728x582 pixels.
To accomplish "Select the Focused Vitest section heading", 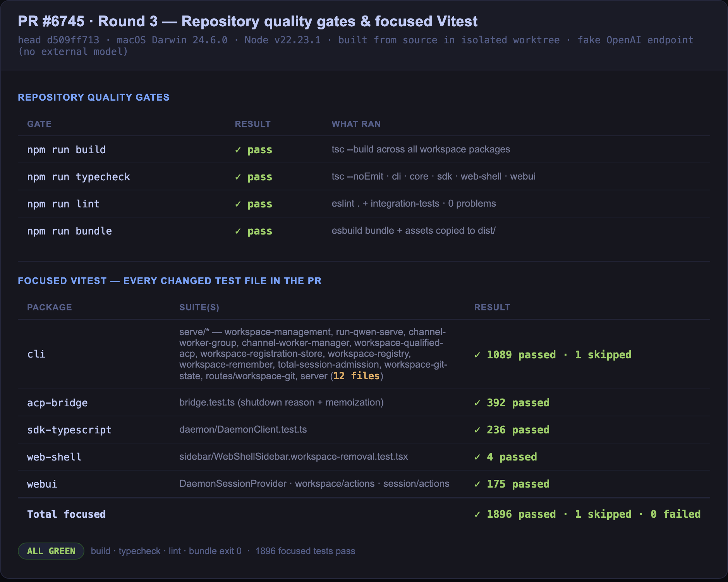I will (x=170, y=281).
